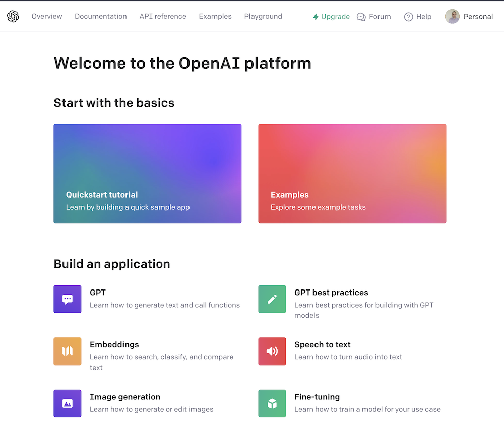Image resolution: width=504 pixels, height=435 pixels.
Task: Click 'Learn how to generate or edit images'
Action: [x=151, y=409]
